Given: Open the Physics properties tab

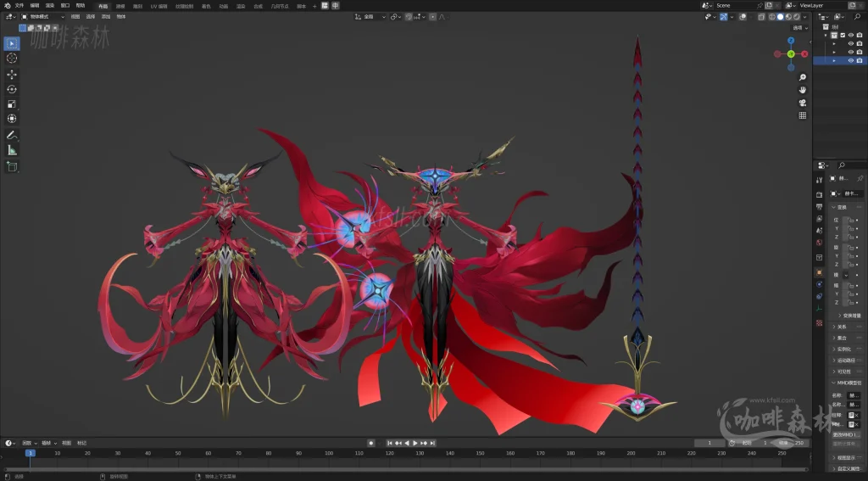Looking at the screenshot, I should click(820, 284).
